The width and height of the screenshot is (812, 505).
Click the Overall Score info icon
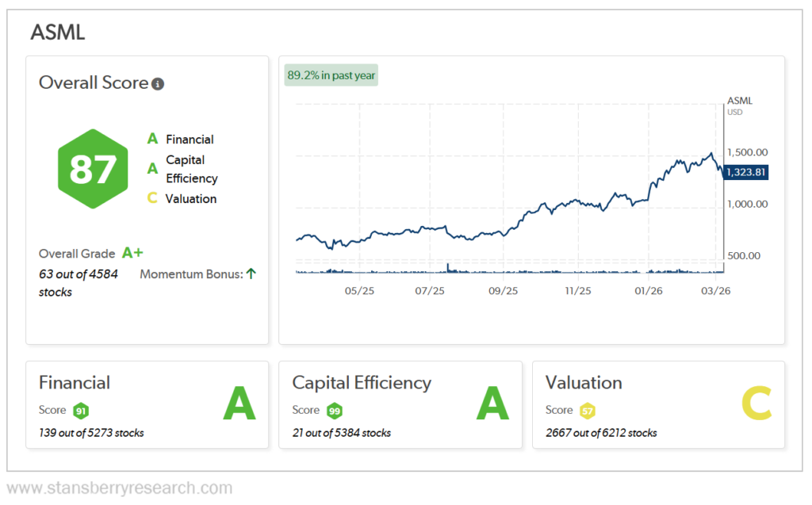(157, 82)
